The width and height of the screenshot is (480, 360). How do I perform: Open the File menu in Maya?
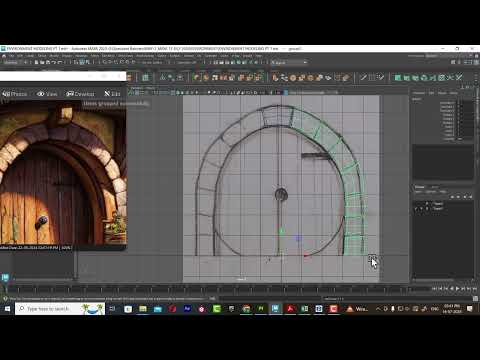click(12, 56)
